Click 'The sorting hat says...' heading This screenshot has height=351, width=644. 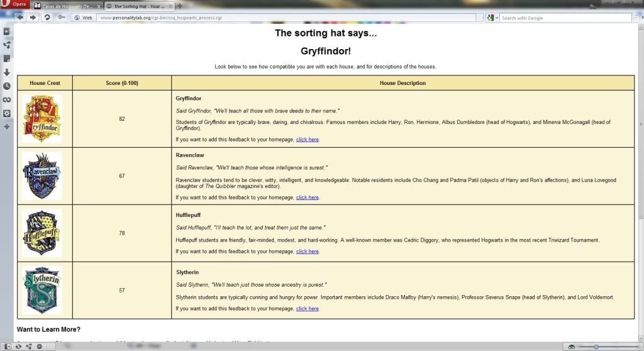(326, 33)
